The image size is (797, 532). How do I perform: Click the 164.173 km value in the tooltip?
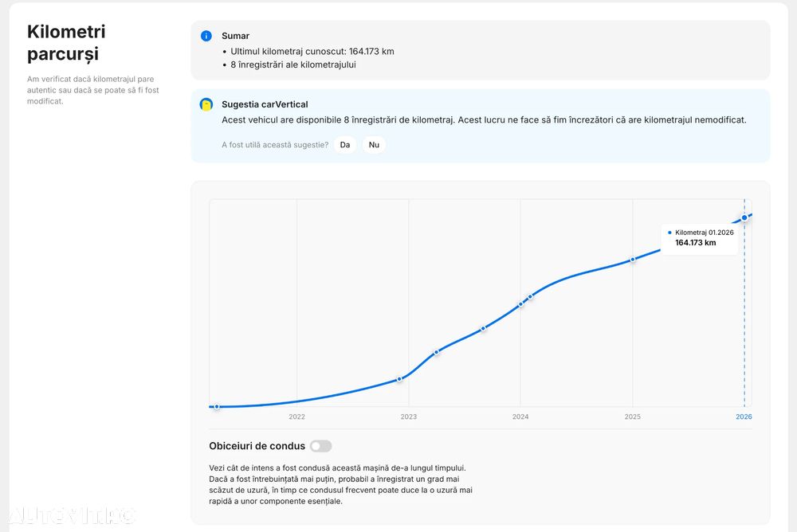[x=695, y=243]
